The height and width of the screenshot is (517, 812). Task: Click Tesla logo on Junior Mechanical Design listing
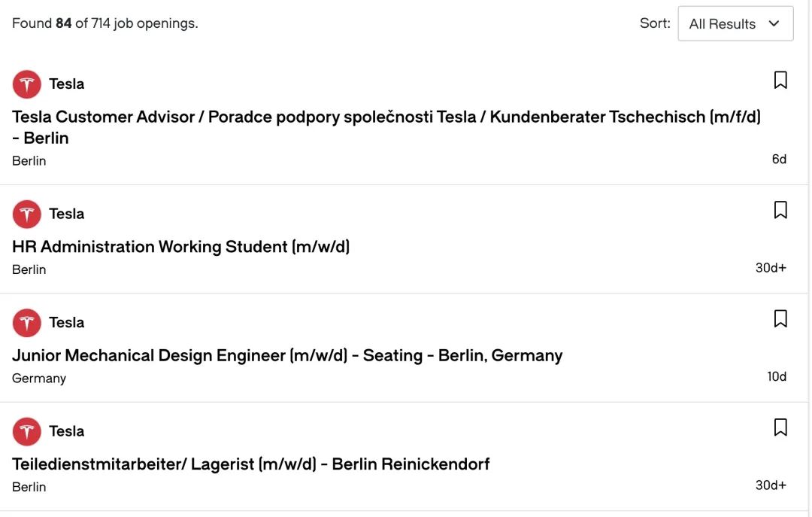coord(27,323)
